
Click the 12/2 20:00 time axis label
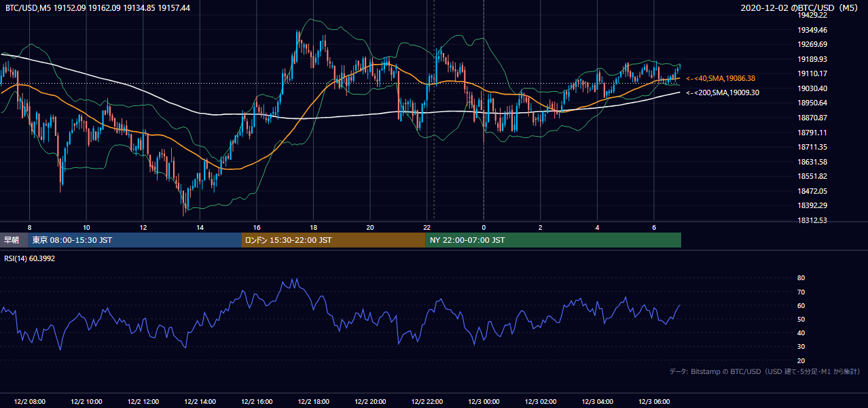tap(370, 401)
